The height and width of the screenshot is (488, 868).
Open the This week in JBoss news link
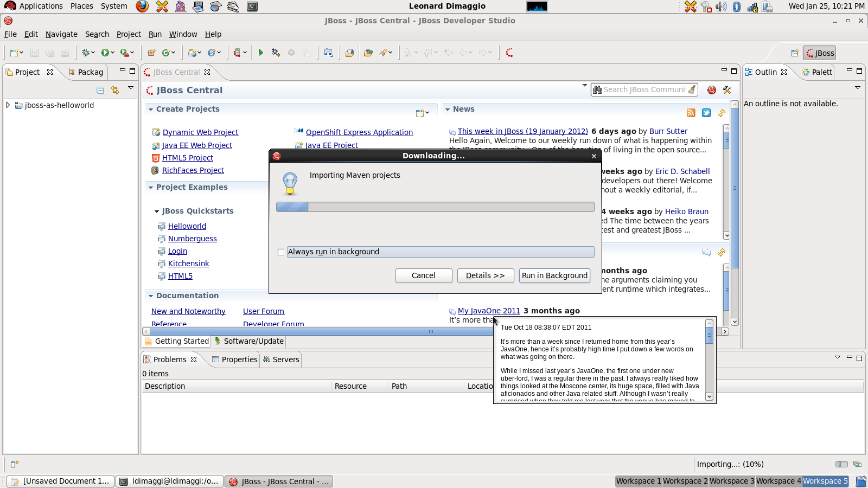tap(523, 131)
